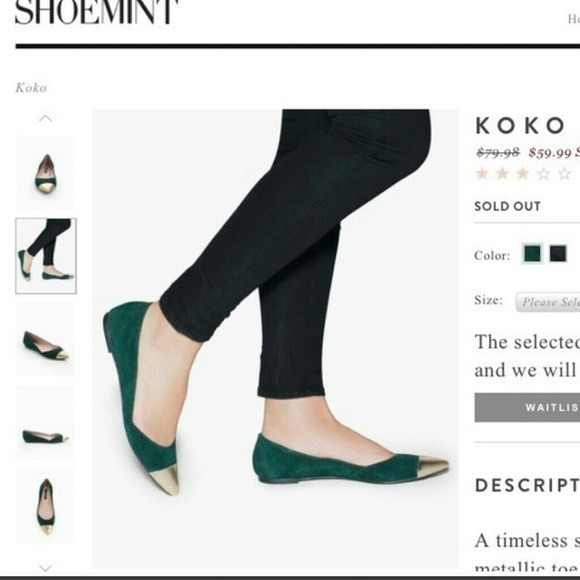
Task: Click the fifth empty rating star
Action: coord(564,173)
